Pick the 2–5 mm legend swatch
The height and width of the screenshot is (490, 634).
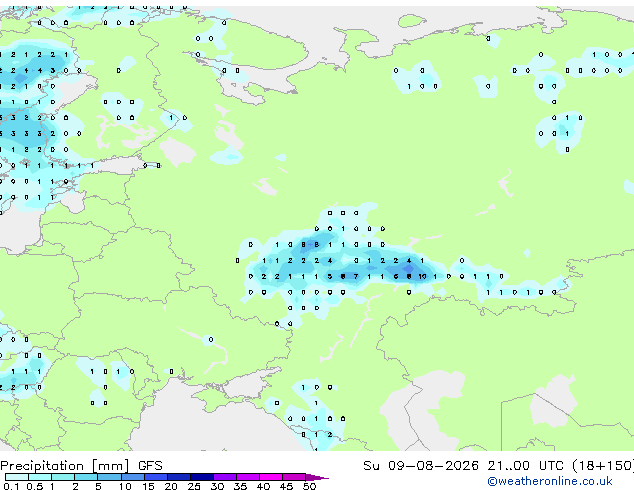pyautogui.click(x=86, y=477)
